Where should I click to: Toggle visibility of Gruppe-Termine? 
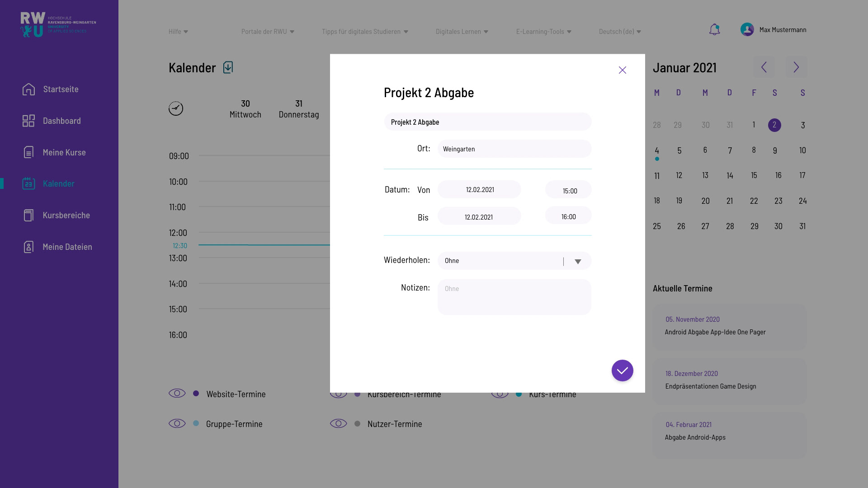177,423
